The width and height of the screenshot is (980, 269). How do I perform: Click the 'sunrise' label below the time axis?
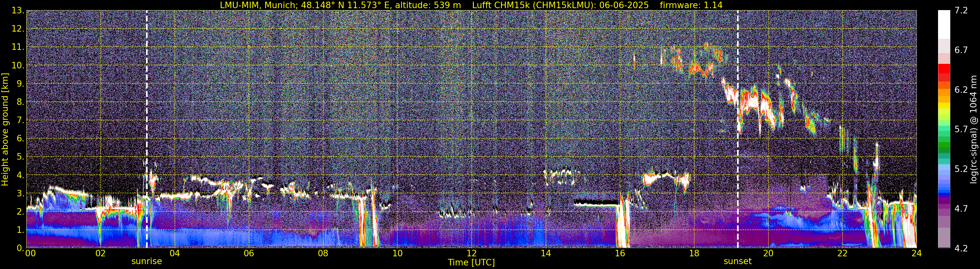(x=146, y=262)
